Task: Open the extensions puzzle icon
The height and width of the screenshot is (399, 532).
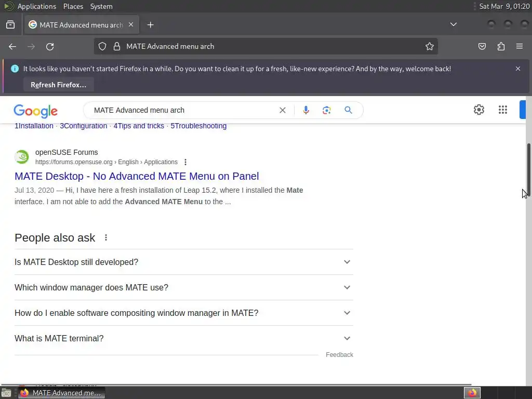Action: click(x=501, y=46)
